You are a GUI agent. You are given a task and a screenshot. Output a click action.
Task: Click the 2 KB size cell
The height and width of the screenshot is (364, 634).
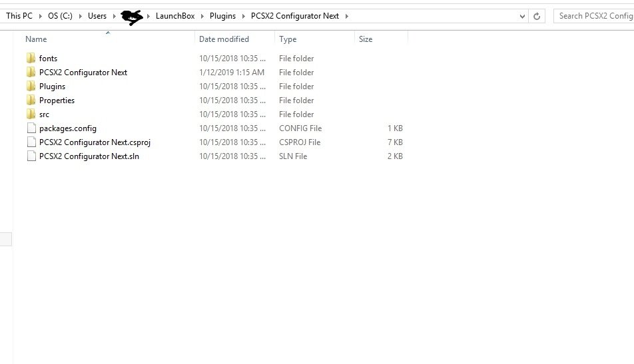[395, 156]
